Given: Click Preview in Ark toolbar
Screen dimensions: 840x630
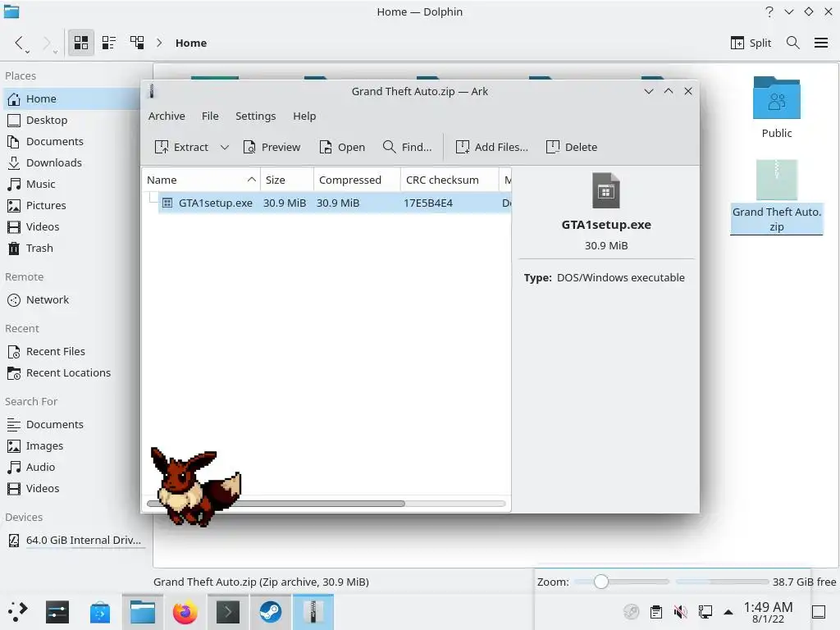Looking at the screenshot, I should tap(272, 148).
